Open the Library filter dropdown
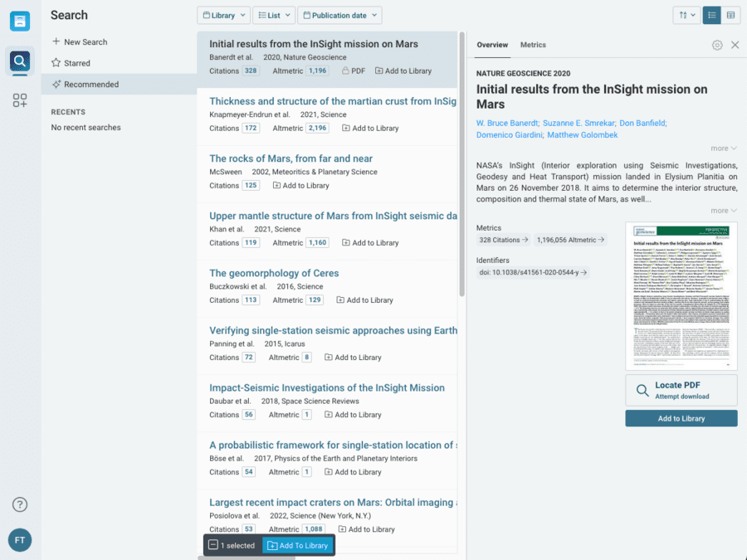The width and height of the screenshot is (747, 560). pos(223,15)
